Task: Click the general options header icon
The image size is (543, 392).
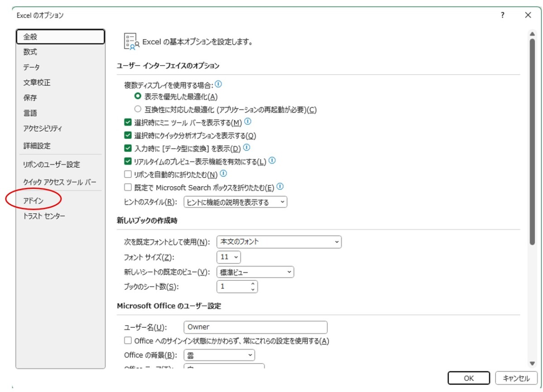Action: tap(131, 41)
